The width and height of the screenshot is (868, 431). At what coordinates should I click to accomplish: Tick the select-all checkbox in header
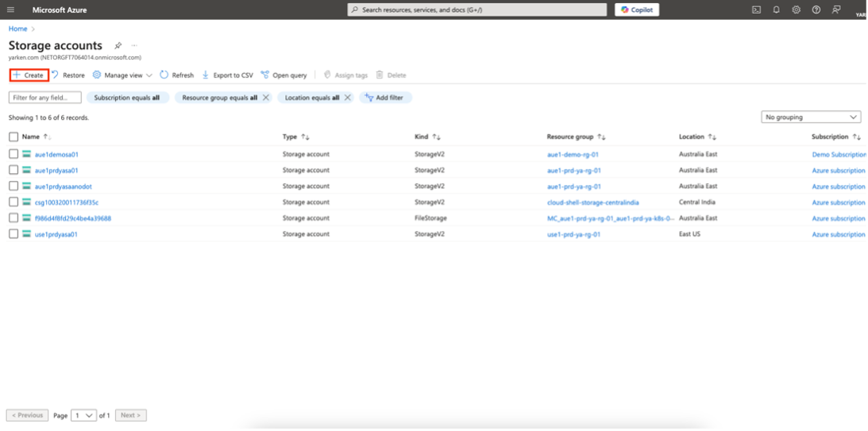click(14, 137)
